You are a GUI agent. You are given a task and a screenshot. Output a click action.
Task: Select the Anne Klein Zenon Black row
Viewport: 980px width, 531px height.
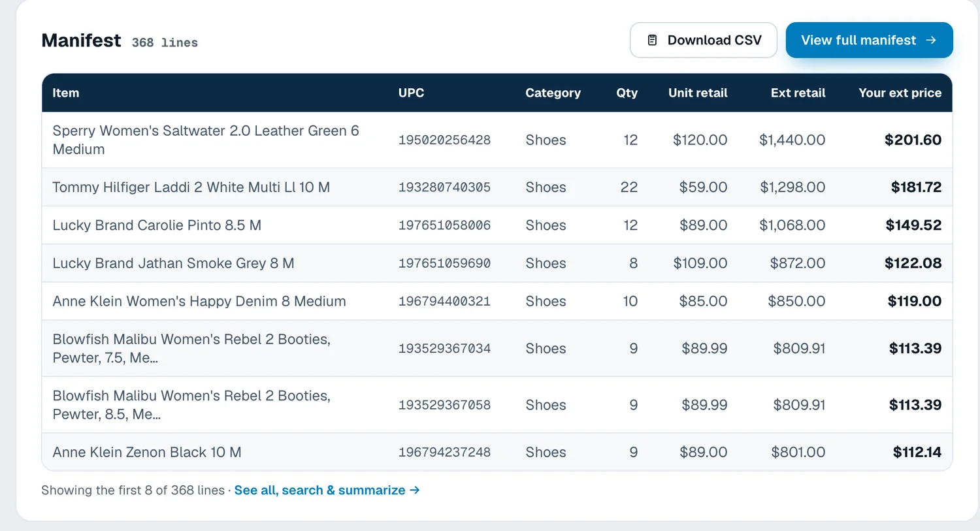point(497,452)
